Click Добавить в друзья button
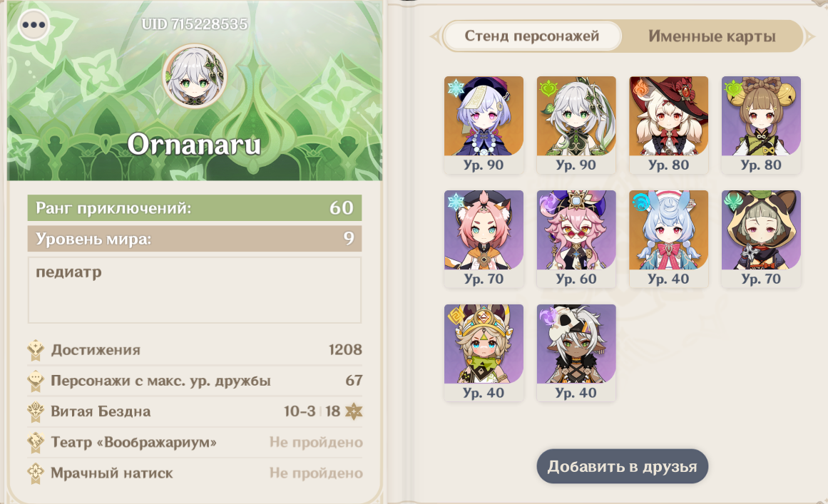 pos(622,466)
